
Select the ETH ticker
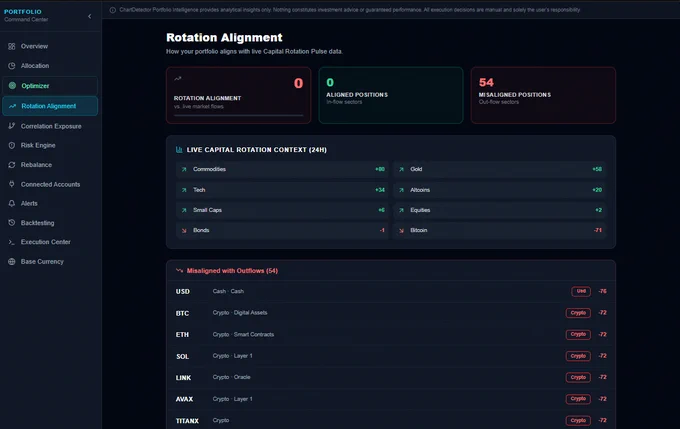click(182, 334)
